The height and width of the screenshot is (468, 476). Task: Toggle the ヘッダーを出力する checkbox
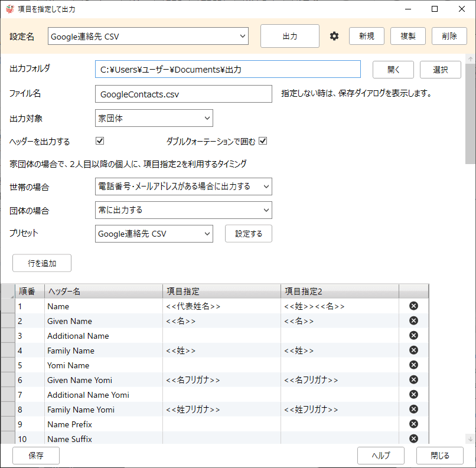[100, 141]
